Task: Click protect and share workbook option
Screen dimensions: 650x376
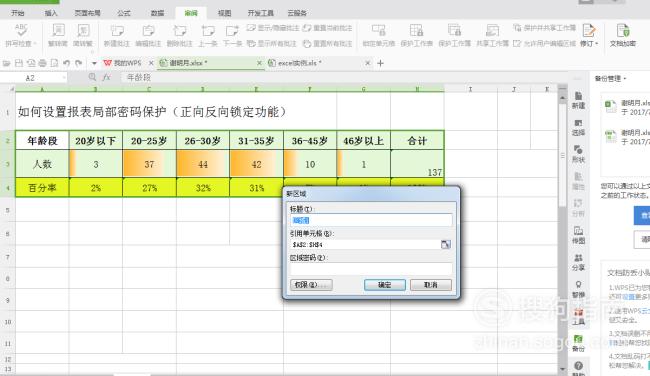Action: point(544,28)
